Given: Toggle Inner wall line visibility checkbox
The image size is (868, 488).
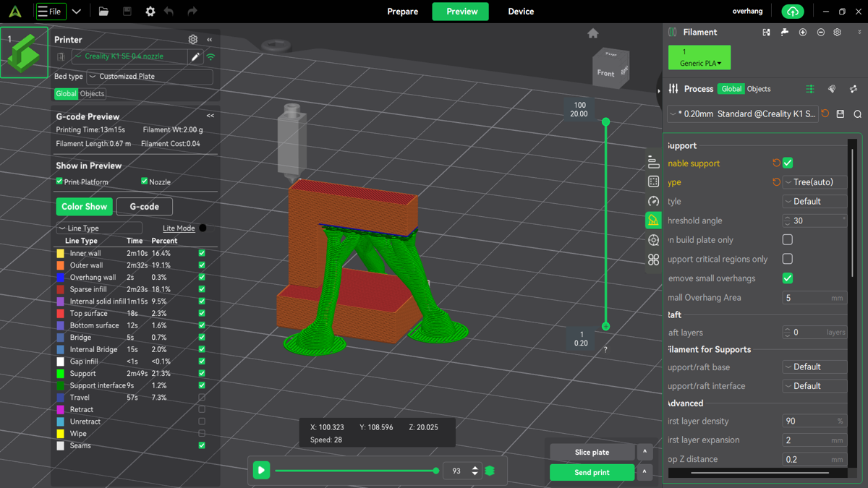Looking at the screenshot, I should click(202, 253).
